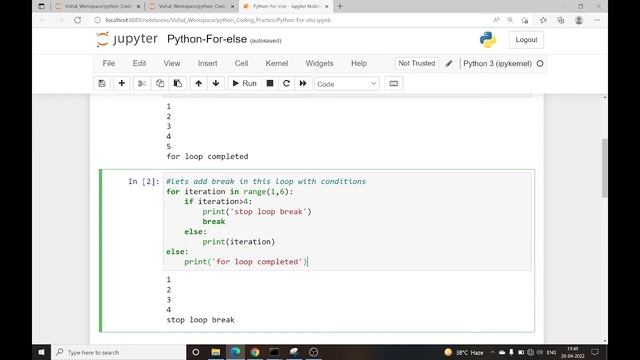Click the 'stop loop break' output text
The image size is (640, 360).
(x=200, y=320)
